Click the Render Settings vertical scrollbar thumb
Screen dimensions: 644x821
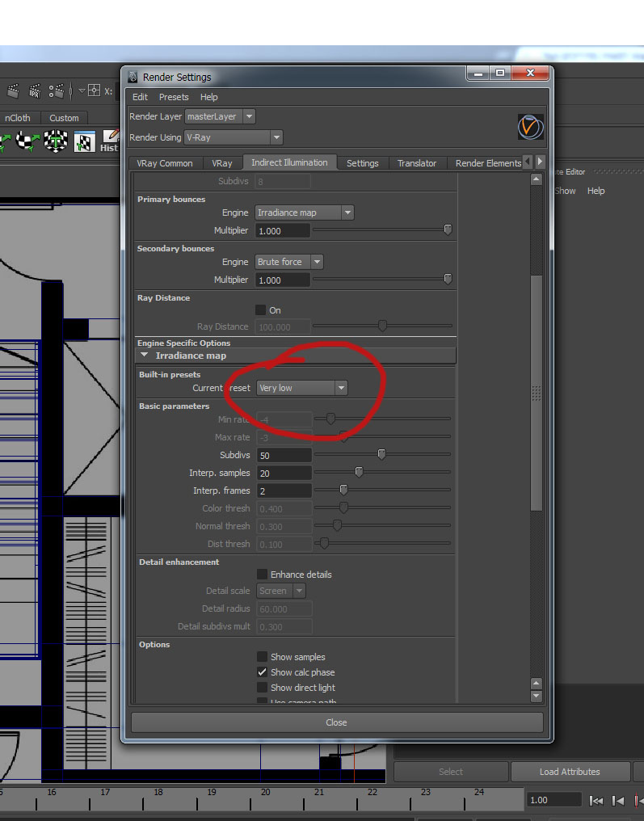coord(537,393)
